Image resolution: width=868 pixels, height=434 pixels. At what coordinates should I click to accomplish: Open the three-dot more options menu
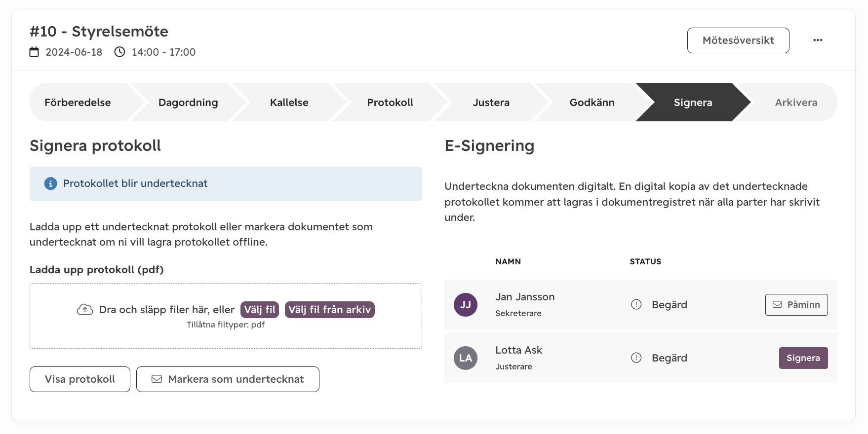tap(818, 40)
